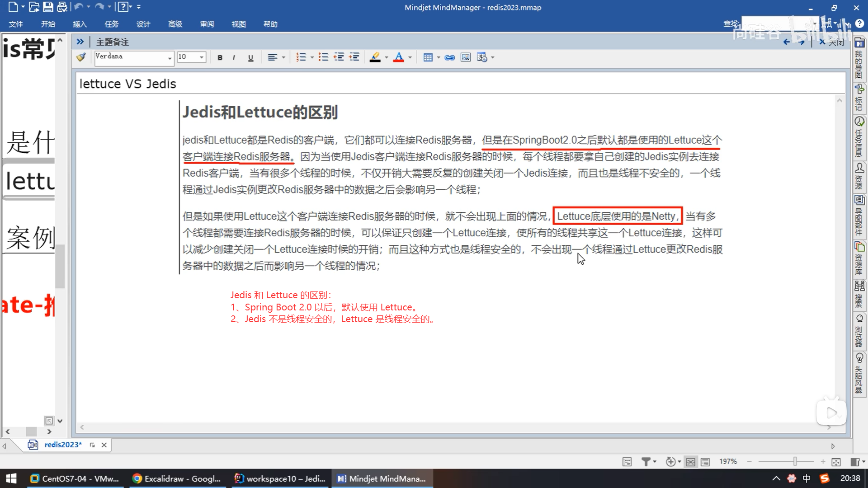Toggle underline formatting
Viewport: 868px width, 488px height.
pos(250,57)
